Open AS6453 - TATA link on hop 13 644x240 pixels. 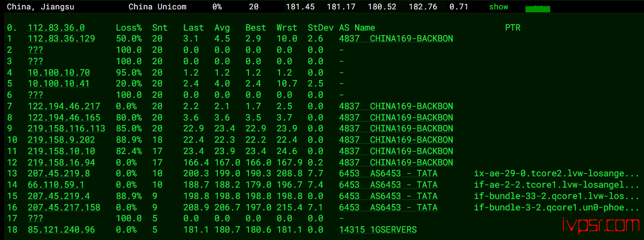pos(388,173)
